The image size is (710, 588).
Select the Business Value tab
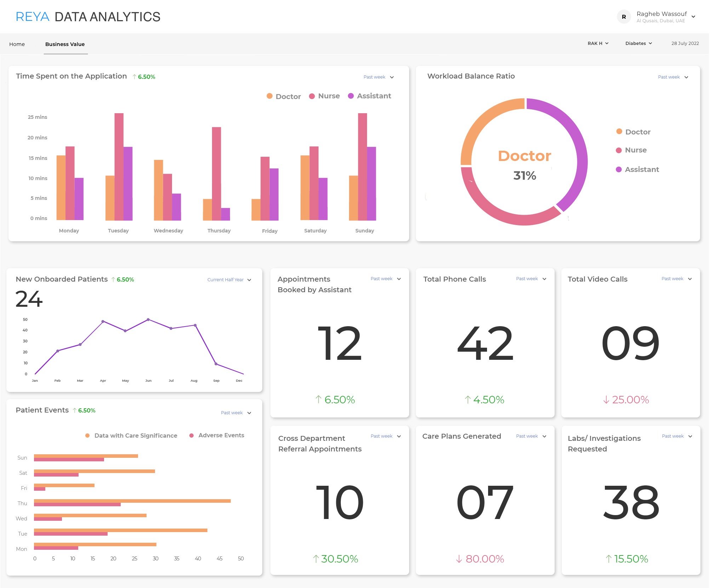click(65, 44)
